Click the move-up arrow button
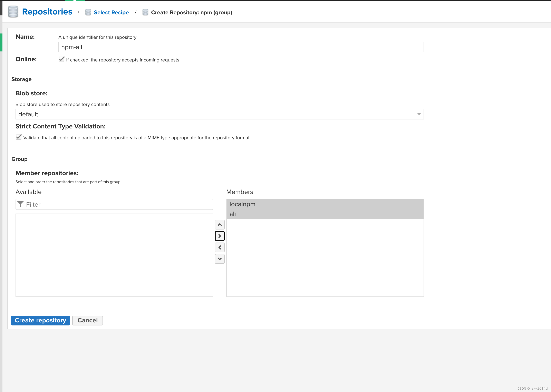 (220, 225)
